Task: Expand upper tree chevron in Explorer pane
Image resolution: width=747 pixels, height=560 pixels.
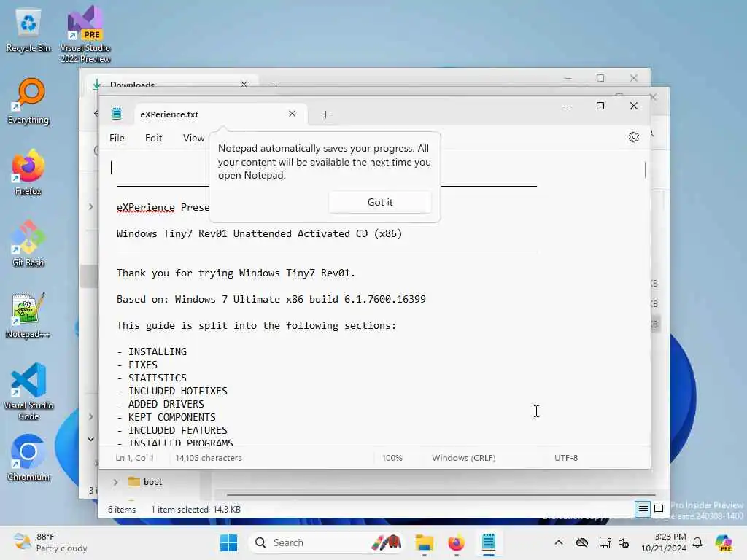Action: pyautogui.click(x=90, y=206)
